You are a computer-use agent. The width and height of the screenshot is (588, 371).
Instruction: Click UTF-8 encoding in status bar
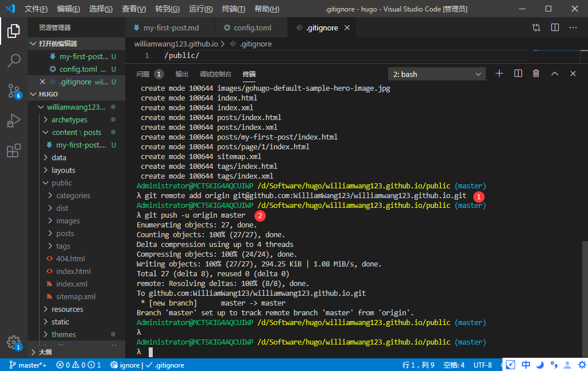click(482, 365)
